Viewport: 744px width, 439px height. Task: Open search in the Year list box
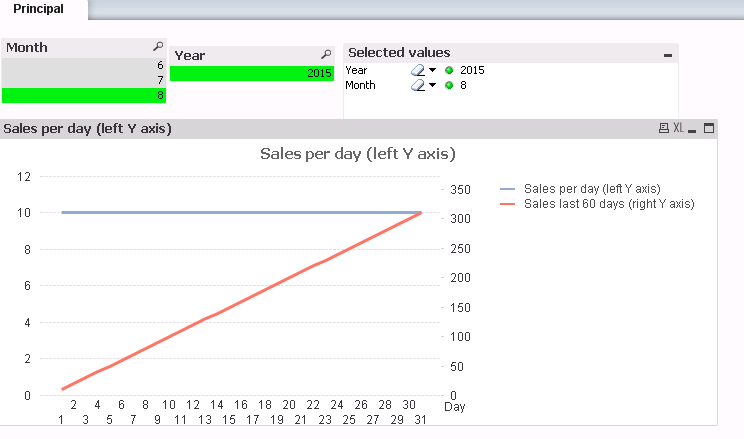point(326,54)
